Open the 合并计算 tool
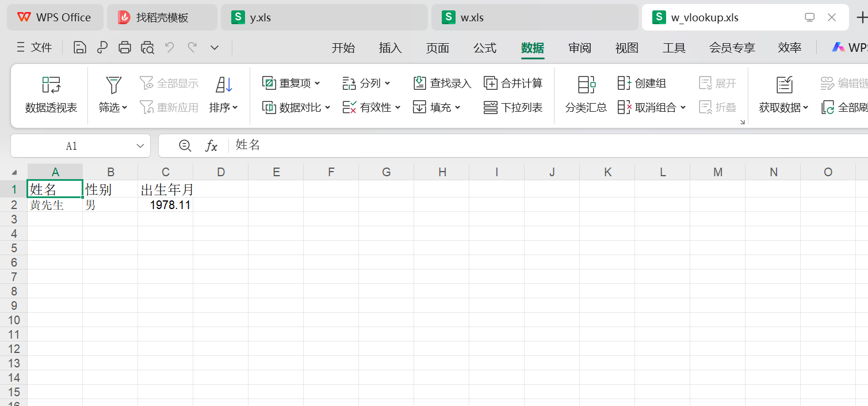The height and width of the screenshot is (406, 868). pyautogui.click(x=513, y=83)
